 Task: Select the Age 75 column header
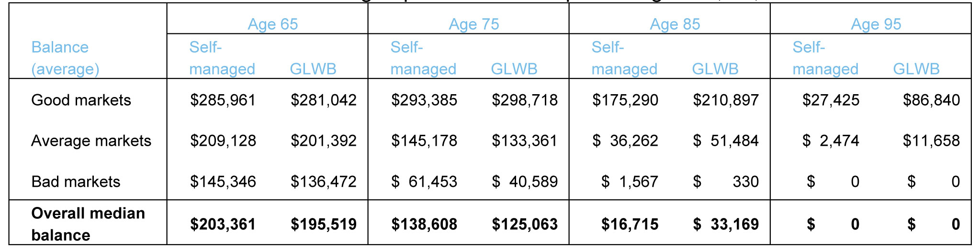point(473,24)
